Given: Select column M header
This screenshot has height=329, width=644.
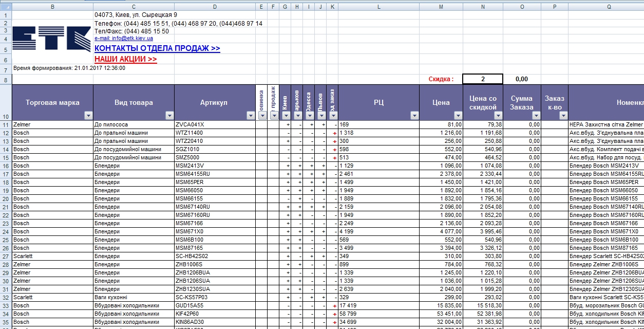Looking at the screenshot, I should 441,7.
